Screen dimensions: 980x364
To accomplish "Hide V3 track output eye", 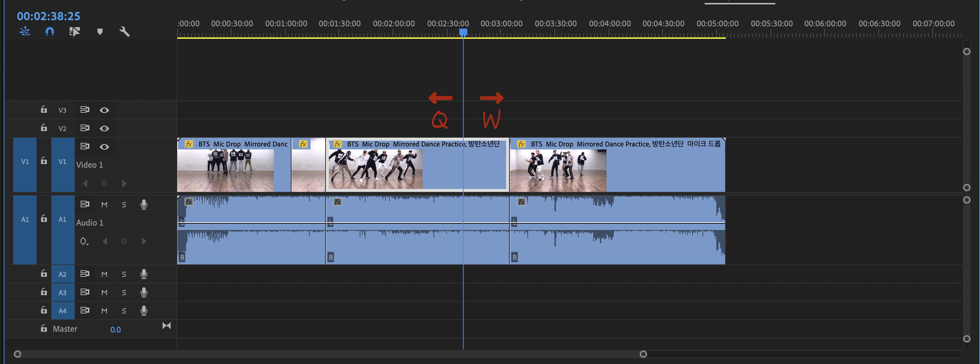I will [x=104, y=110].
